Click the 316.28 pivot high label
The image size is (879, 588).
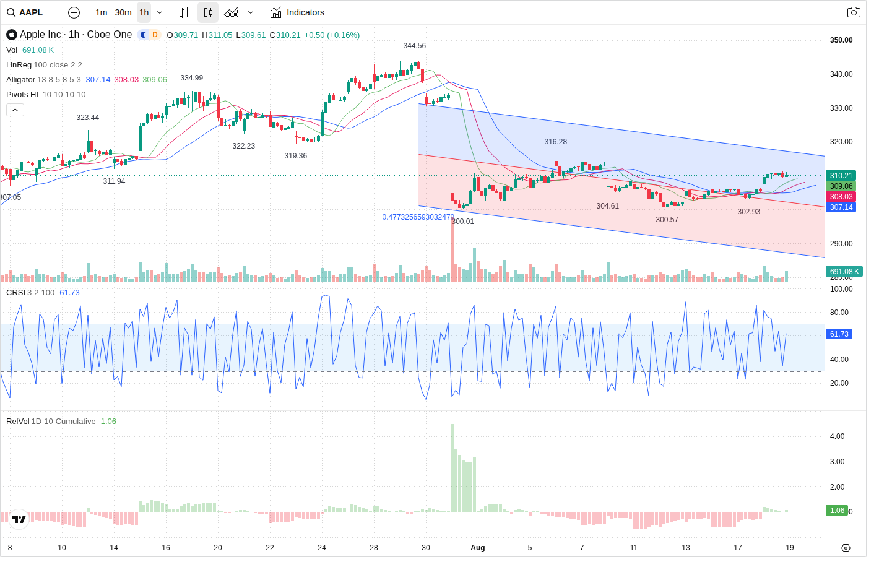[x=555, y=142]
